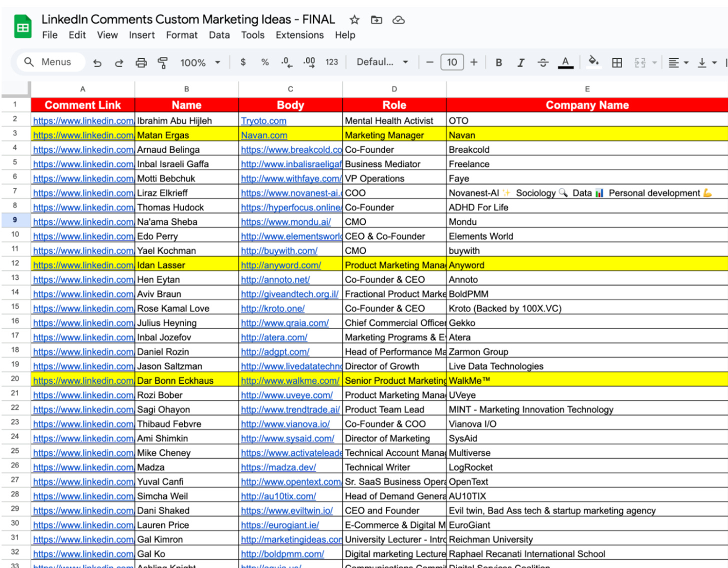Select the Role header cell

click(x=394, y=105)
